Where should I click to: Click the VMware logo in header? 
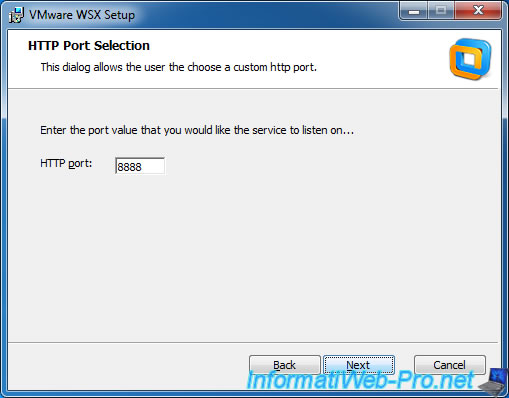coord(470,59)
